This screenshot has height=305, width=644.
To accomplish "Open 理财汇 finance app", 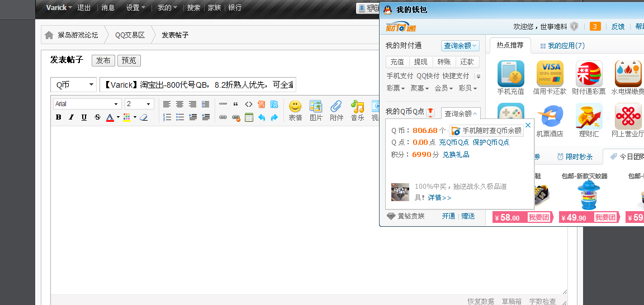I will click(x=589, y=120).
